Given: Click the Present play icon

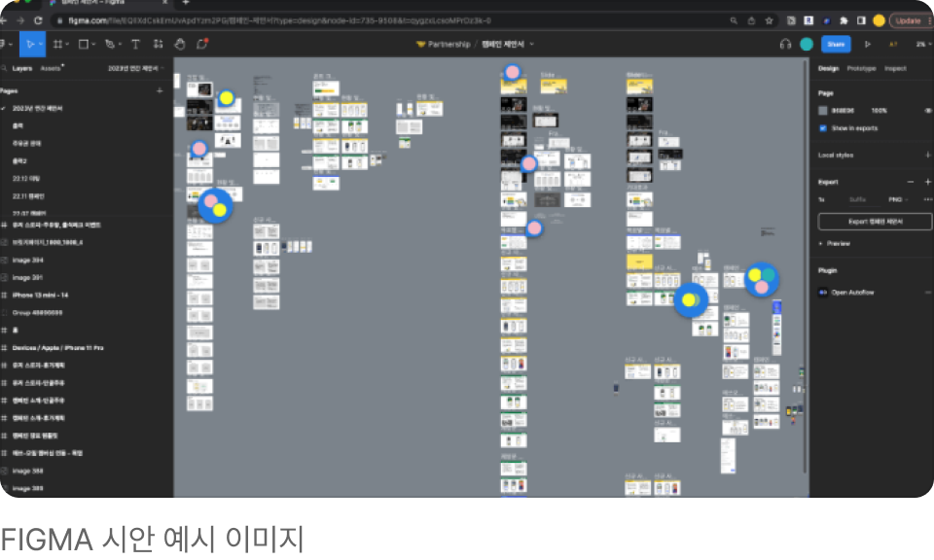Looking at the screenshot, I should (868, 44).
